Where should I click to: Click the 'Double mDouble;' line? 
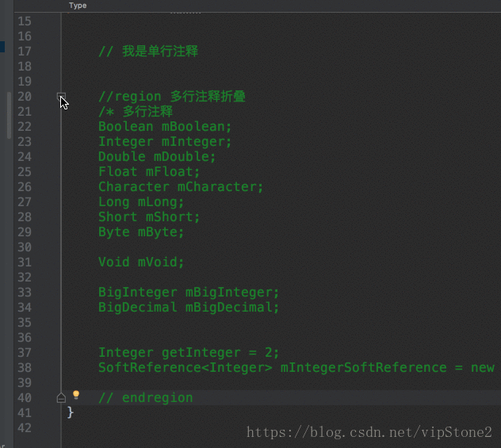click(x=157, y=156)
